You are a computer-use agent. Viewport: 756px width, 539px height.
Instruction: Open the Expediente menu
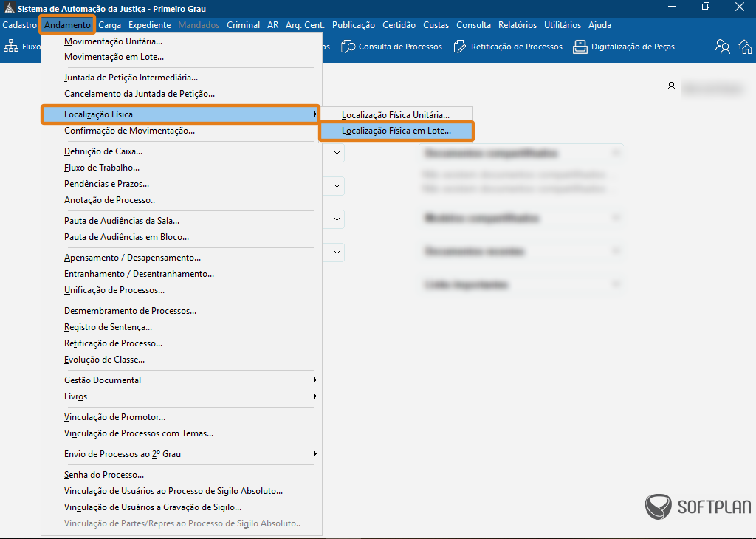click(149, 25)
